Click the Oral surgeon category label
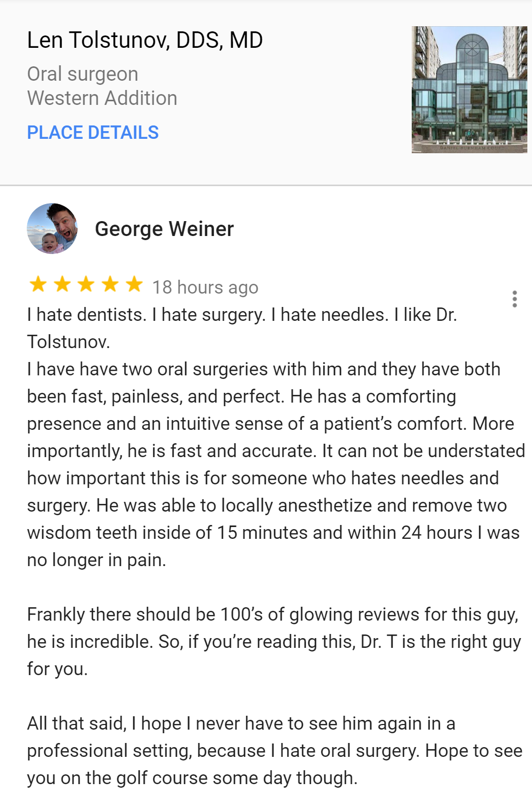The width and height of the screenshot is (532, 798). [x=83, y=74]
